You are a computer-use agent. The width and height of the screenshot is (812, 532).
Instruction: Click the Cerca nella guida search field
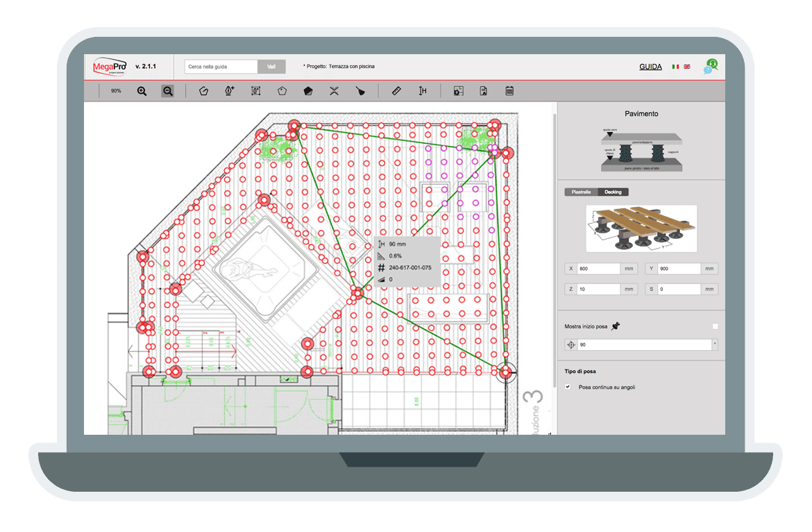click(221, 67)
